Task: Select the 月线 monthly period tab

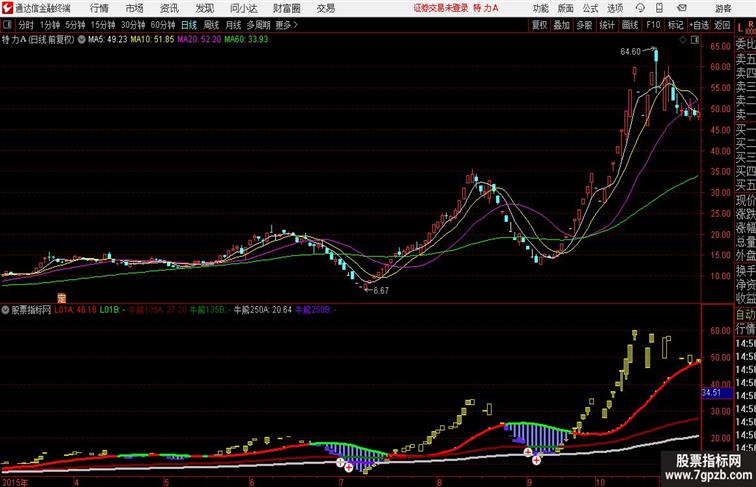Action: point(233,25)
